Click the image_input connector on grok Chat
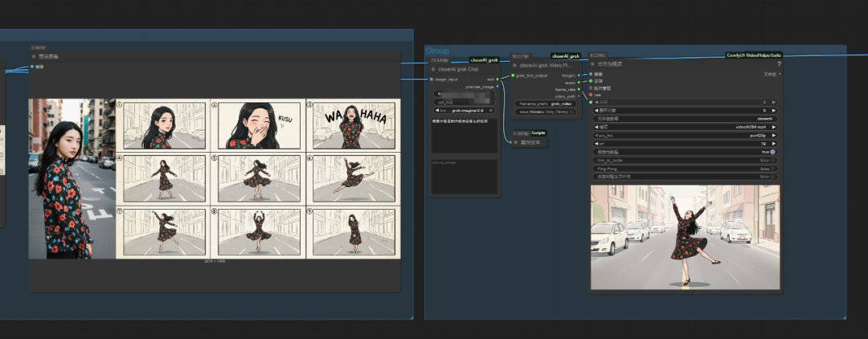868x339 pixels. 432,79
